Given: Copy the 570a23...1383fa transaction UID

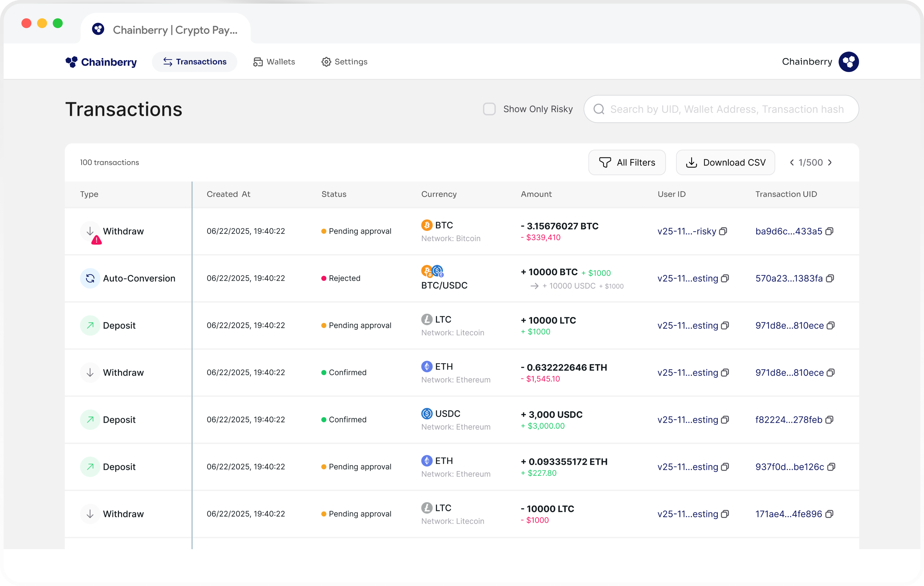Looking at the screenshot, I should tap(830, 279).
